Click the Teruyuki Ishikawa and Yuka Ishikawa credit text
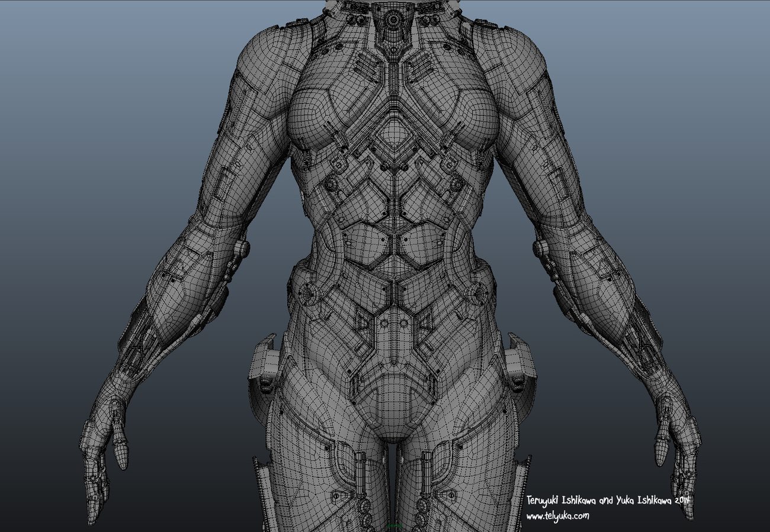Screen dimensions: 770x532 point(608,500)
